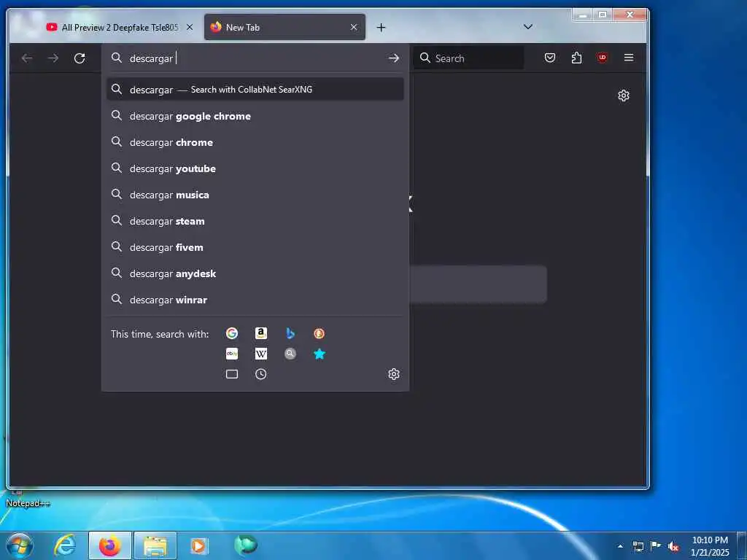
Task: Choose suggestion 'descargar fivem'
Action: click(255, 247)
